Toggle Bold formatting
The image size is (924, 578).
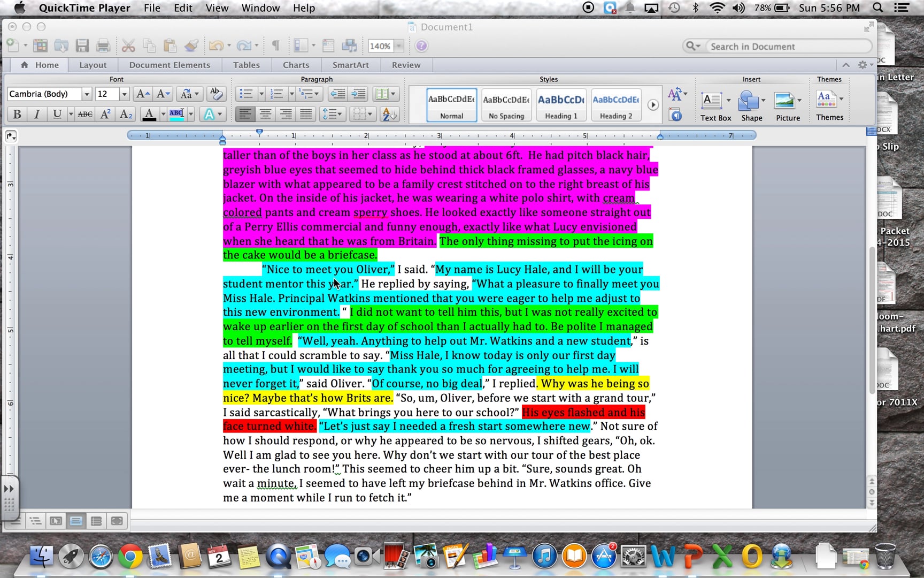point(17,114)
